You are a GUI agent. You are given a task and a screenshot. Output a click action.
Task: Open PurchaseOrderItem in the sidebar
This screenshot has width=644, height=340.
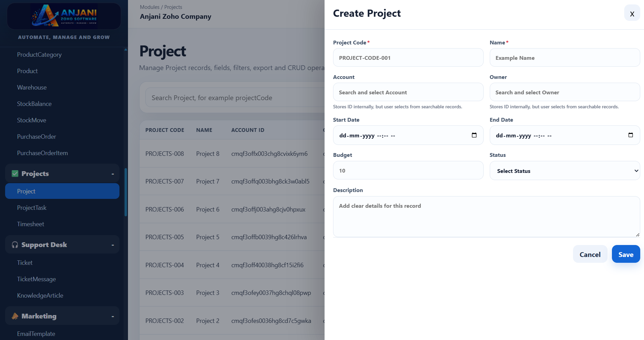[x=42, y=153]
